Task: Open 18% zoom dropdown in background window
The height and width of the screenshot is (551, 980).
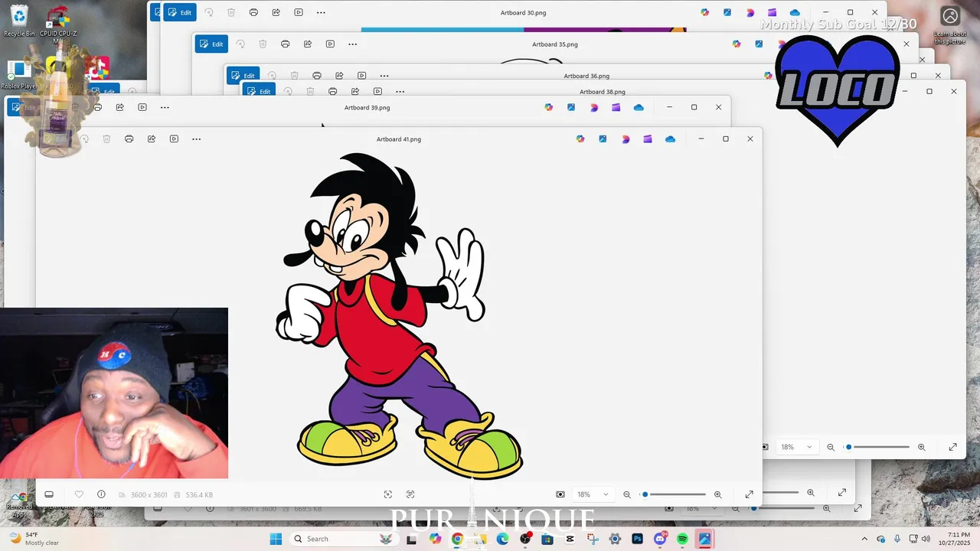Action: click(x=796, y=447)
